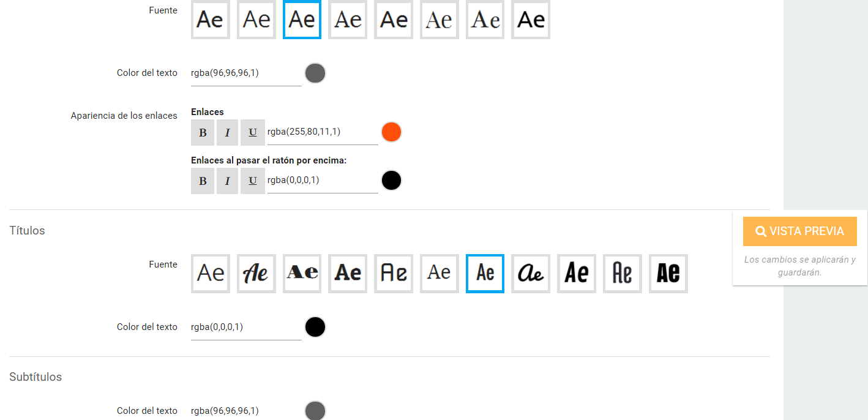This screenshot has width=868, height=420.
Task: Toggle underline for hover links
Action: pyautogui.click(x=252, y=181)
